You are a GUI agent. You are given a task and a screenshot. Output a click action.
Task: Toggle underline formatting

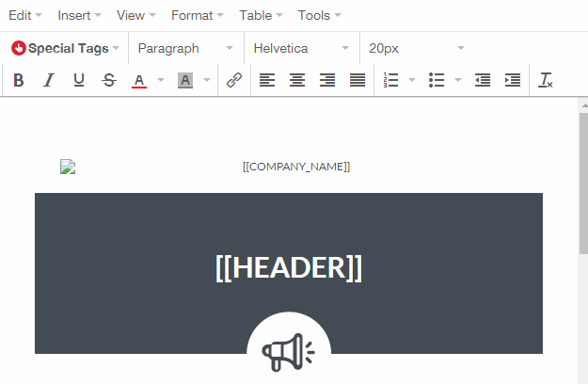[x=79, y=80]
